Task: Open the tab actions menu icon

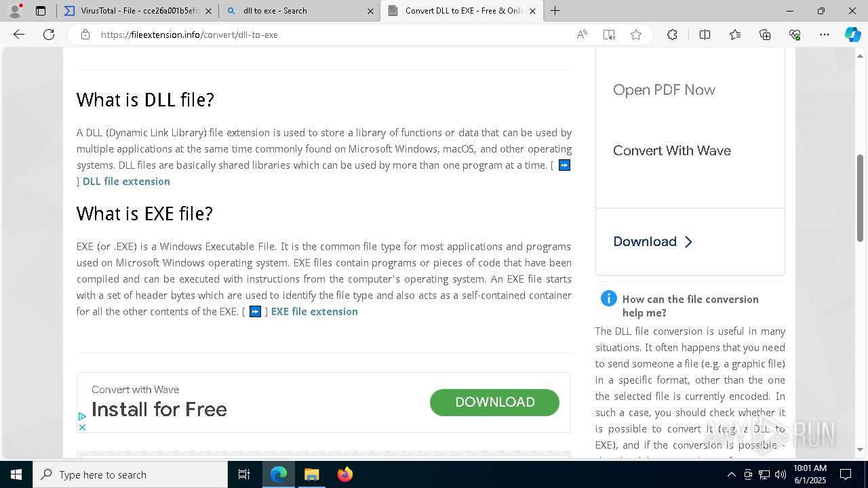Action: tap(41, 11)
